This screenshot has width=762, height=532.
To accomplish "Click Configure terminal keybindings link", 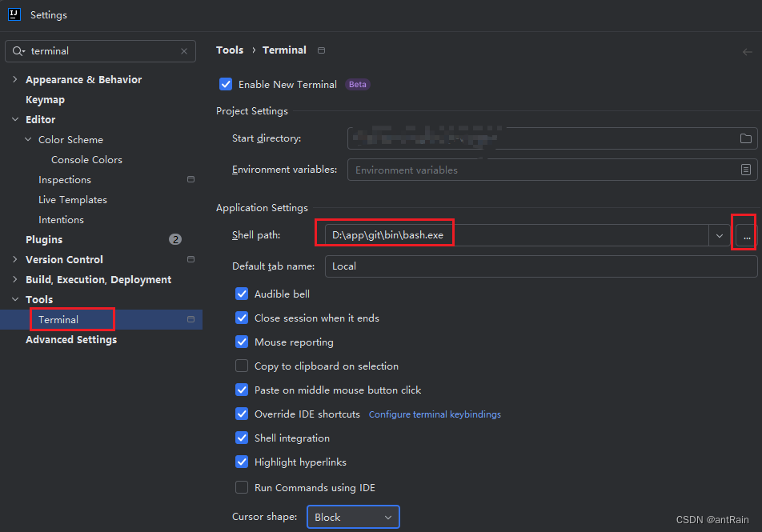I will point(435,414).
